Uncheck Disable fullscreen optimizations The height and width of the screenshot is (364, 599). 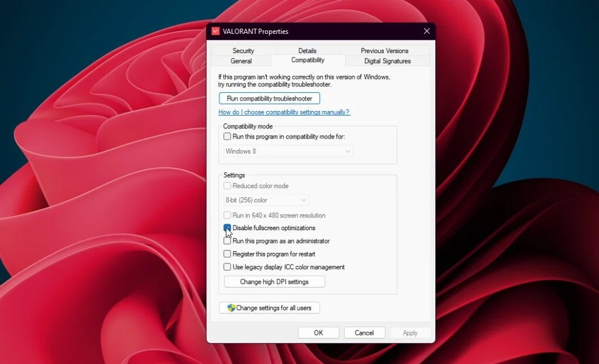228,228
